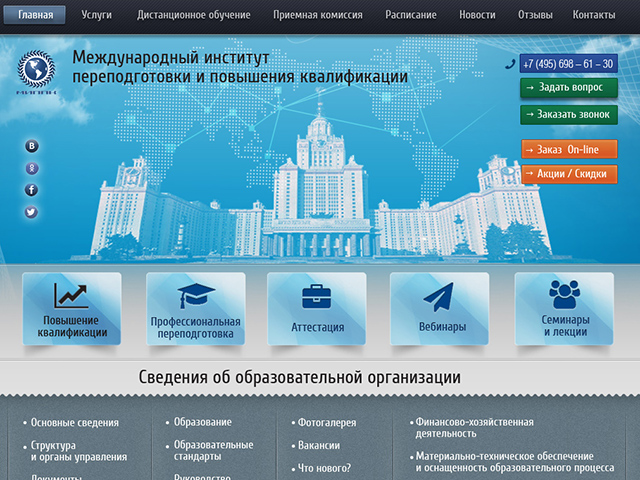Open the Контакты menu item
Screen dimensions: 640x480
pyautogui.click(x=594, y=15)
